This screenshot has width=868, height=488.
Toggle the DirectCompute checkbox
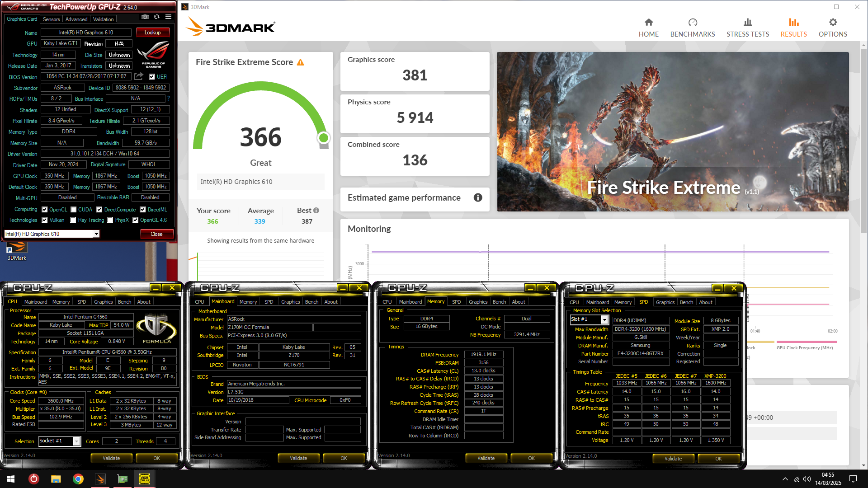[x=99, y=210]
